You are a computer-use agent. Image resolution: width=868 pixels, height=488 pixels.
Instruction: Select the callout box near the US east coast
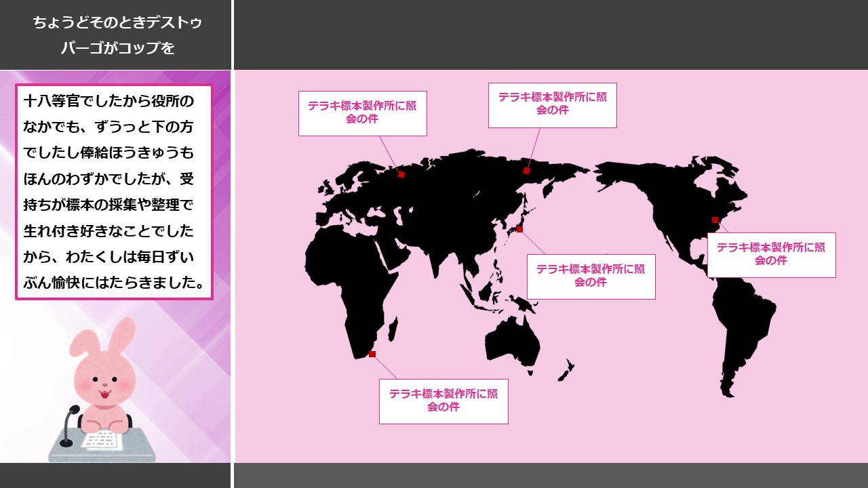point(772,255)
